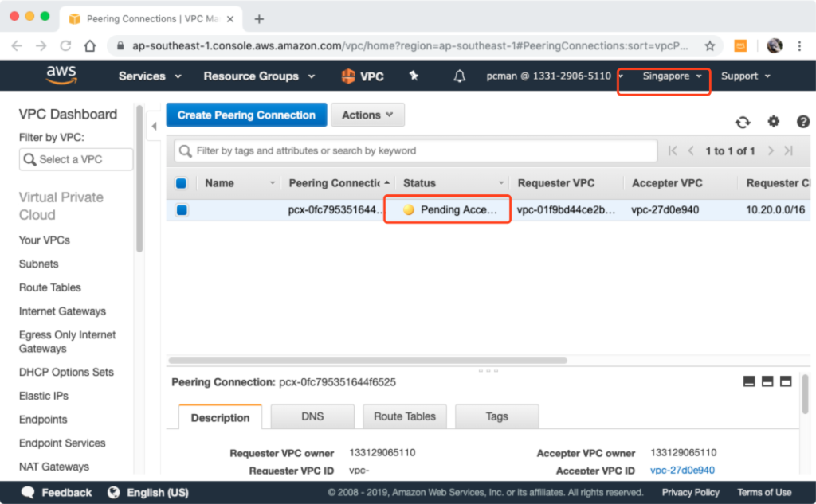Viewport: 816px width, 504px height.
Task: Click the horizontal table scrollbar
Action: (x=367, y=361)
